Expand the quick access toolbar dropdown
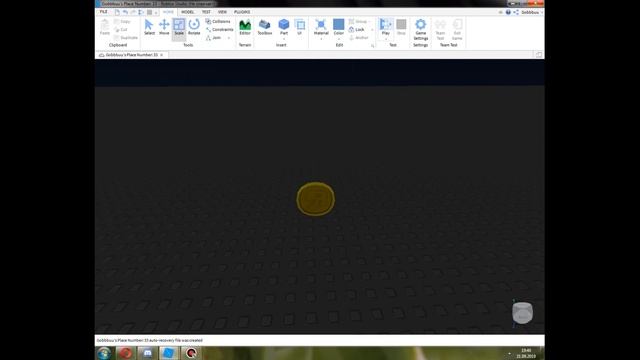Image resolution: width=640 pixels, height=360 pixels. 156,12
